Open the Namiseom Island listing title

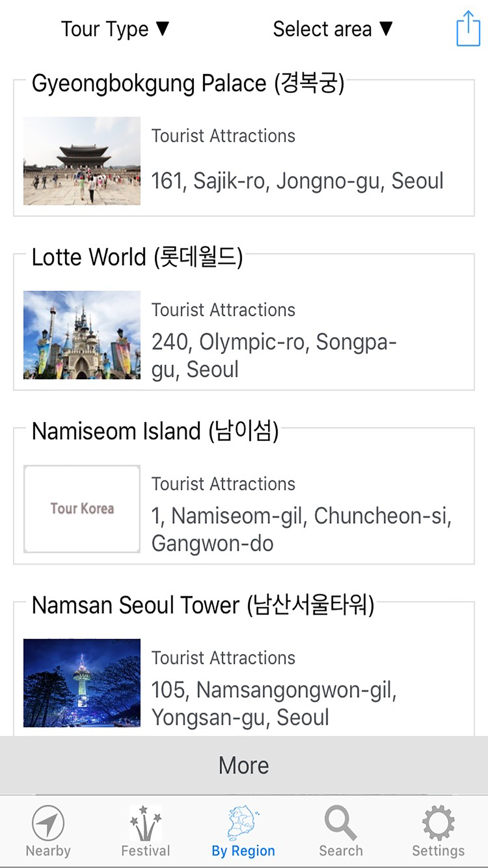point(155,431)
